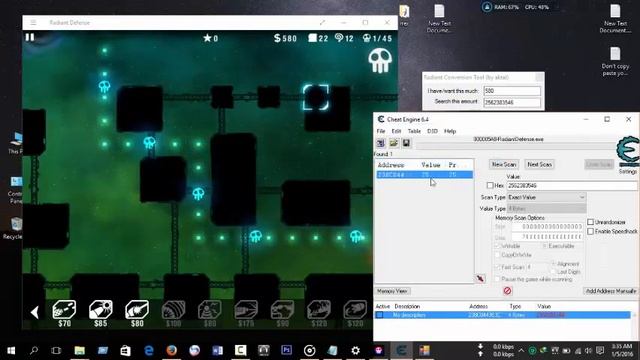Viewport: 640px width, 360px height.
Task: Toggle the Fast Scan checkbox
Action: pyautogui.click(x=497, y=267)
